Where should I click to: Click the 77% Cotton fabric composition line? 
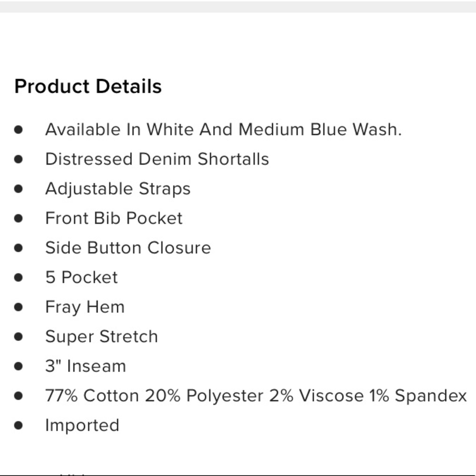coord(256,396)
